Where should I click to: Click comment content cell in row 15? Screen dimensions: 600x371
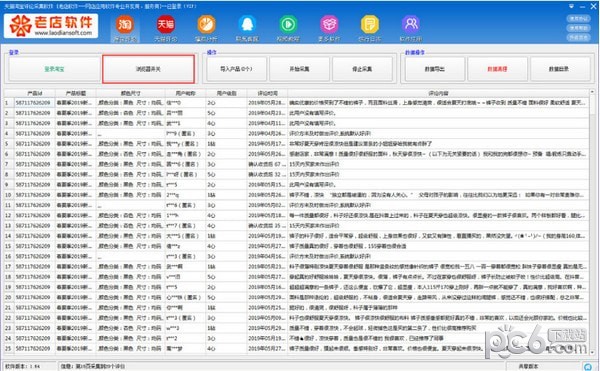pyautogui.click(x=438, y=246)
